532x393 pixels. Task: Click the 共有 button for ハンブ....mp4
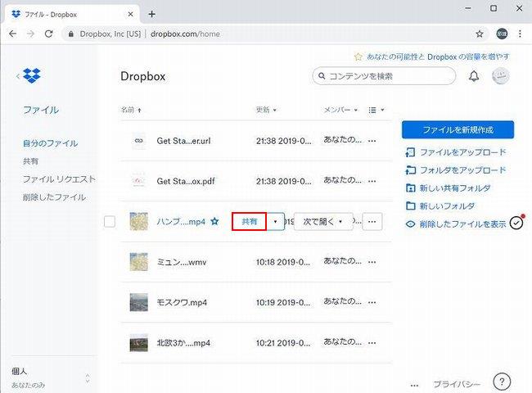tap(249, 222)
